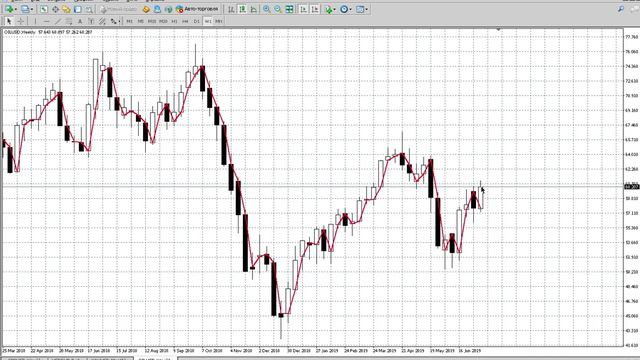The width and height of the screenshot is (640, 360).
Task: Switch to MN monthly timeframe
Action: [219, 21]
